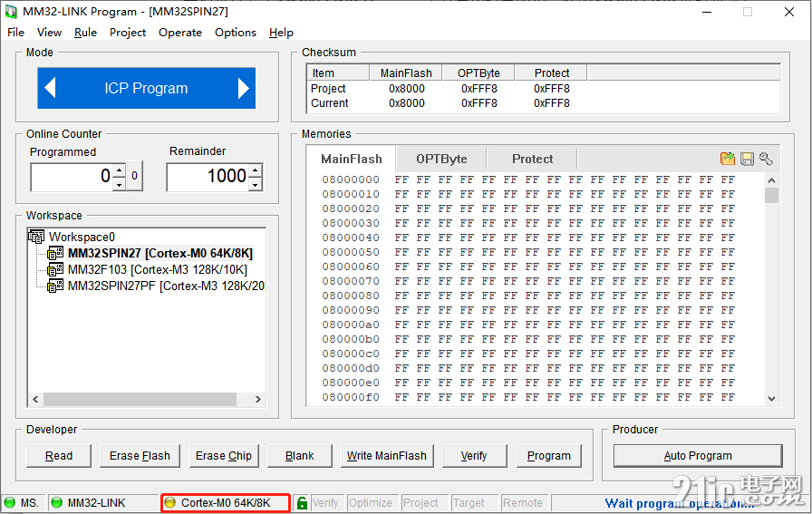
Task: Click the Protect checksum column header
Action: 552,73
